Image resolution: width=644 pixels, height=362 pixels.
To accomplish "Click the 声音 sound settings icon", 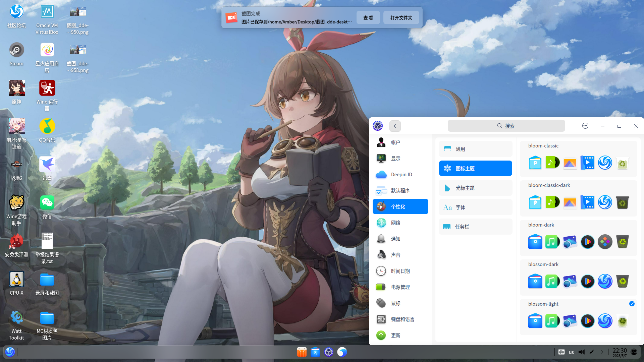I will point(396,255).
